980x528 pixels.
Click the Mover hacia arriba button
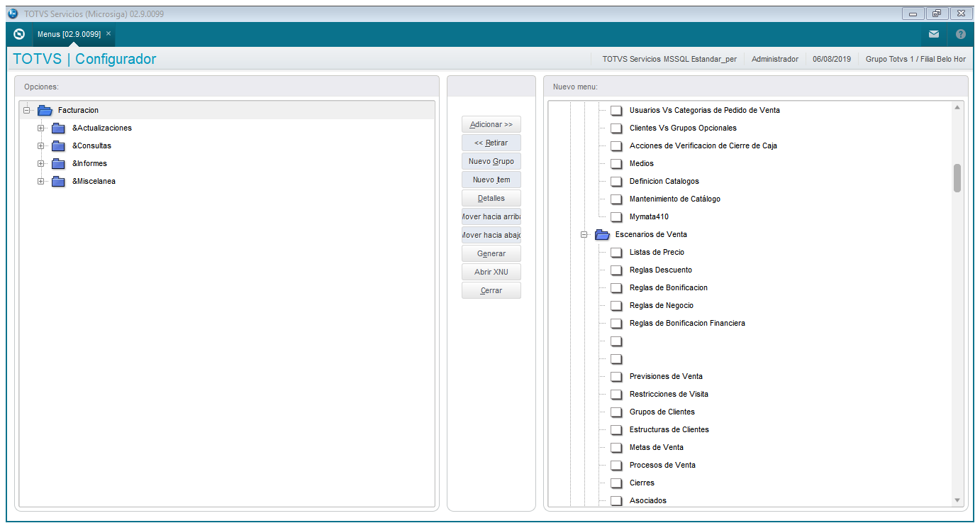pos(491,216)
